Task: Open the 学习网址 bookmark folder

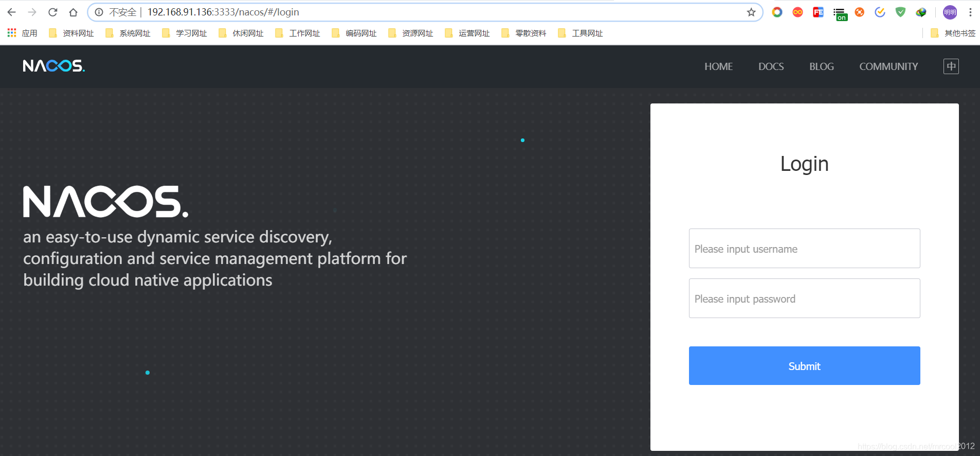Action: [x=184, y=33]
